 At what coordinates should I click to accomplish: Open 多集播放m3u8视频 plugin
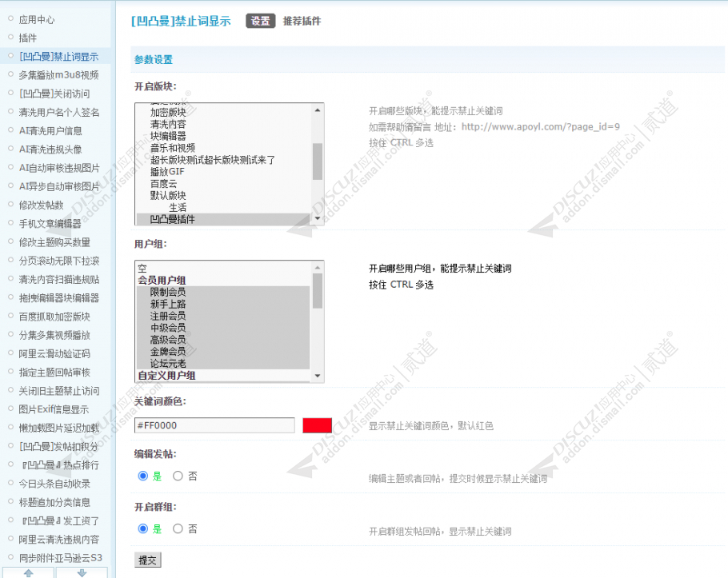59,75
